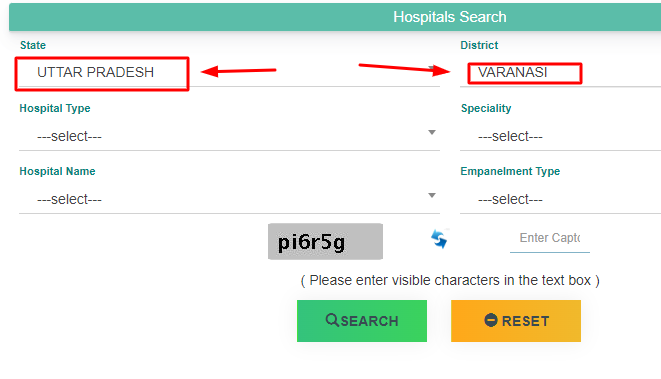The image size is (661, 379).
Task: Expand the Hospital Name select field
Action: point(229,199)
